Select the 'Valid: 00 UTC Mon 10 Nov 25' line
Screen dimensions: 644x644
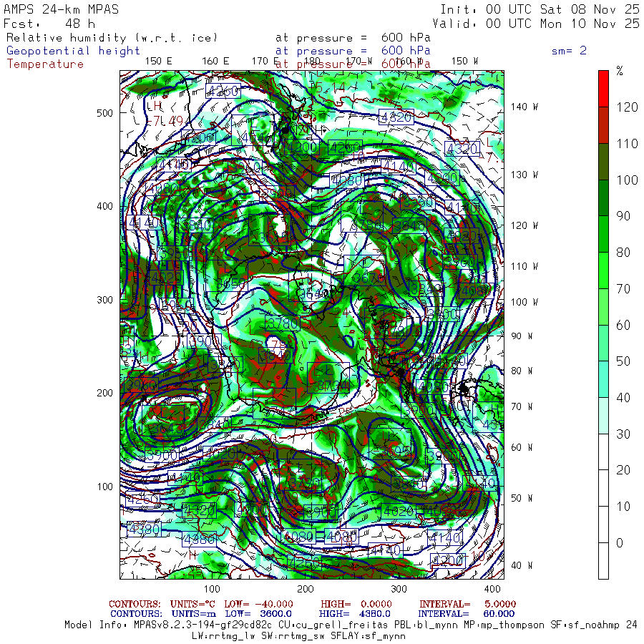pos(536,24)
